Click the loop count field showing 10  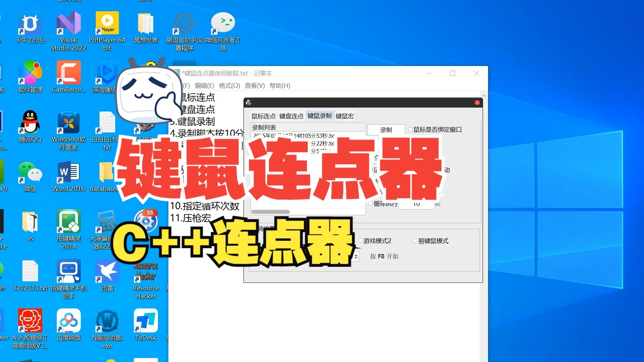[416, 204]
